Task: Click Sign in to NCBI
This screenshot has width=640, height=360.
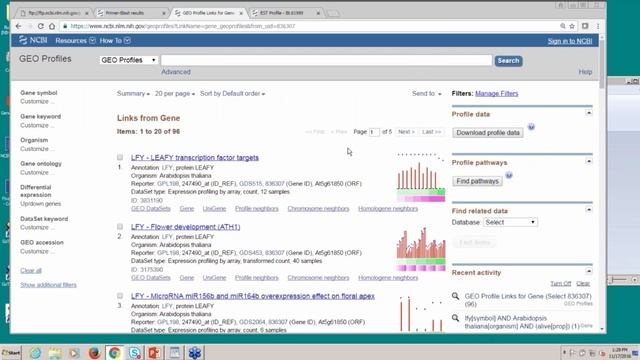Action: (570, 41)
